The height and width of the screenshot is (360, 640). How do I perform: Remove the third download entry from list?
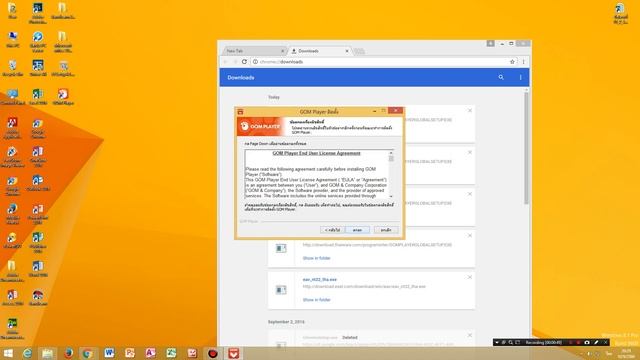pyautogui.click(x=470, y=194)
